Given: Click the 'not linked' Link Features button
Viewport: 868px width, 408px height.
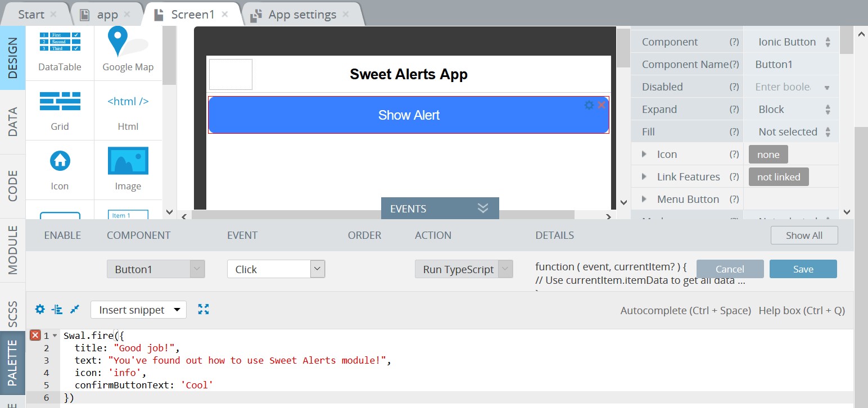Looking at the screenshot, I should tap(779, 177).
